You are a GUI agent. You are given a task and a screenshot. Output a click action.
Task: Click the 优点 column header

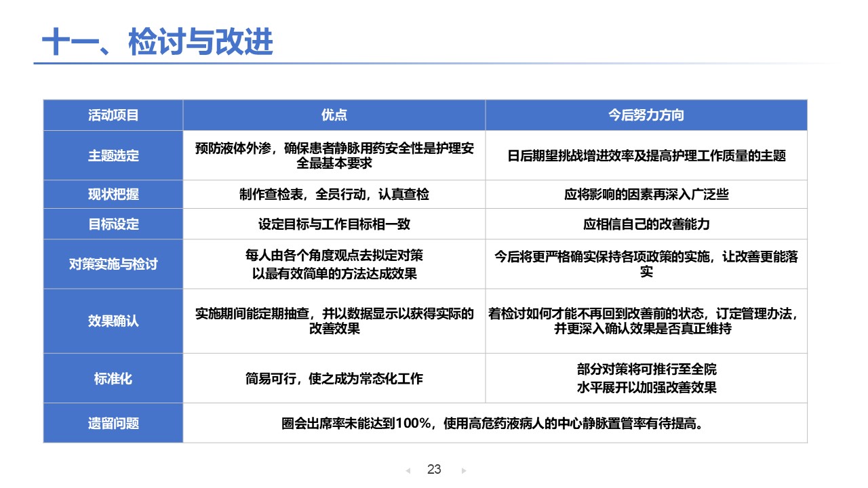(x=334, y=115)
